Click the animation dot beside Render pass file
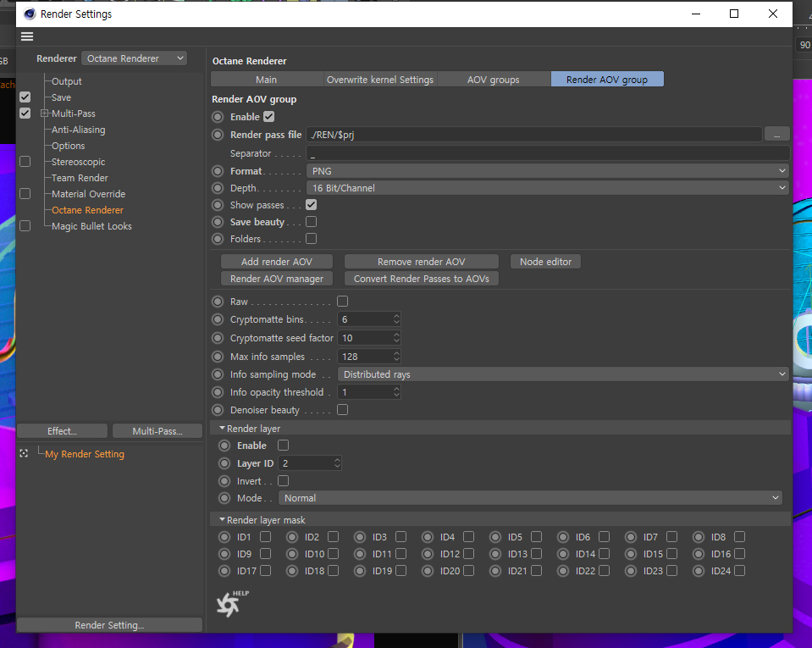The width and height of the screenshot is (812, 648). click(x=218, y=135)
